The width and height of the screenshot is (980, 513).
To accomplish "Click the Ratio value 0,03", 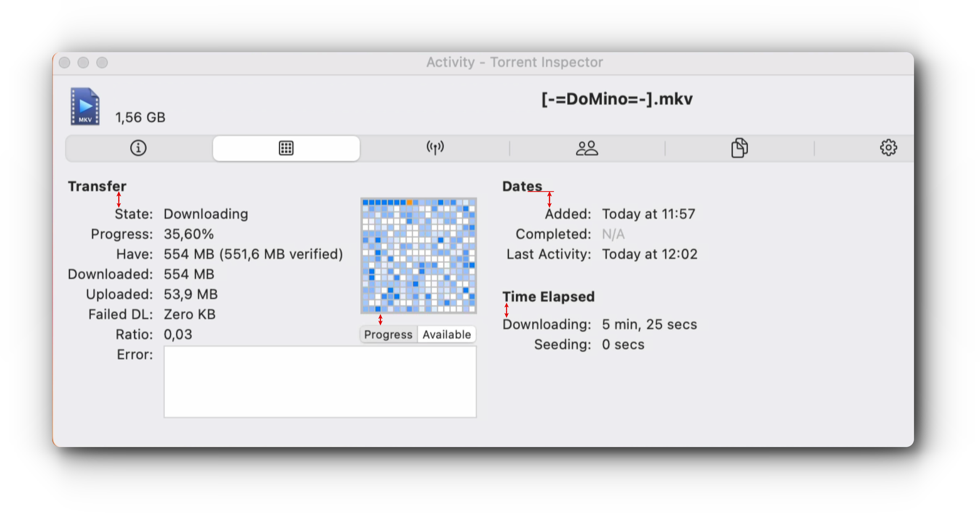I will pyautogui.click(x=178, y=335).
